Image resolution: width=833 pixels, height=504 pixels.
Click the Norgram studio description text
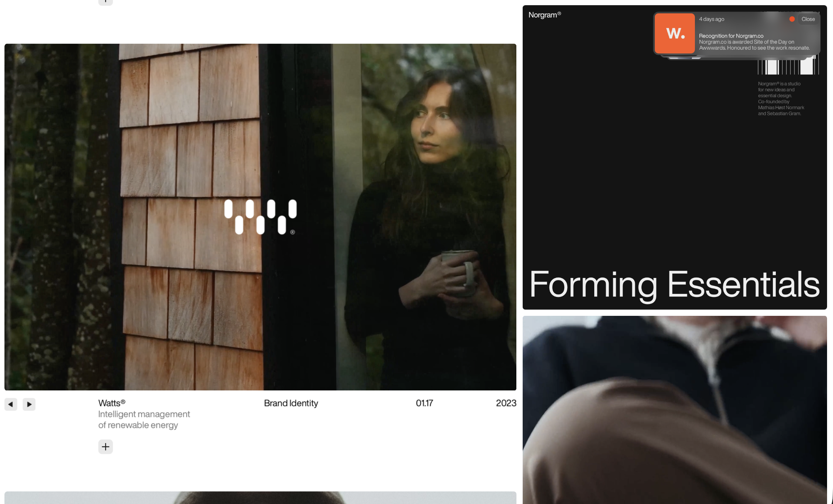click(780, 99)
